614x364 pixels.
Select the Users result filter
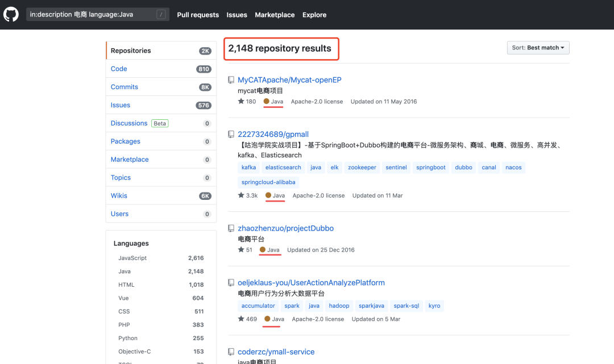[161, 214]
